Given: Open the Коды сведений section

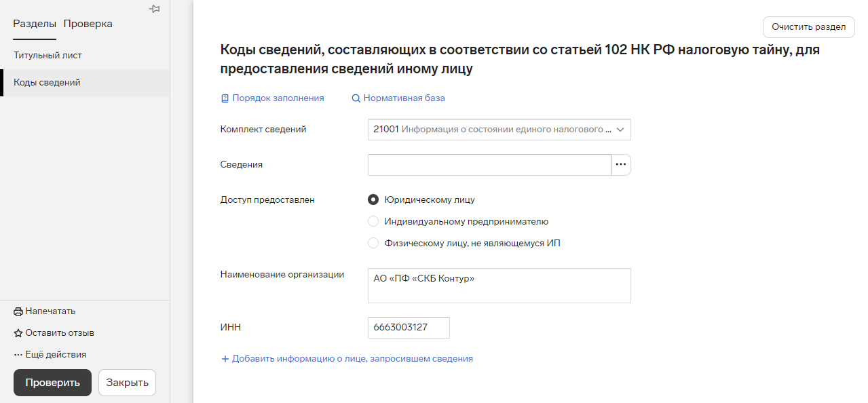Looking at the screenshot, I should coord(47,83).
